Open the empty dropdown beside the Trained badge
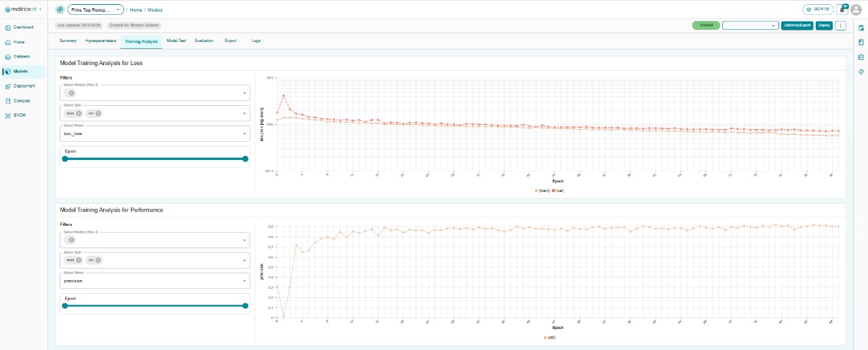This screenshot has height=350, width=868. click(750, 25)
